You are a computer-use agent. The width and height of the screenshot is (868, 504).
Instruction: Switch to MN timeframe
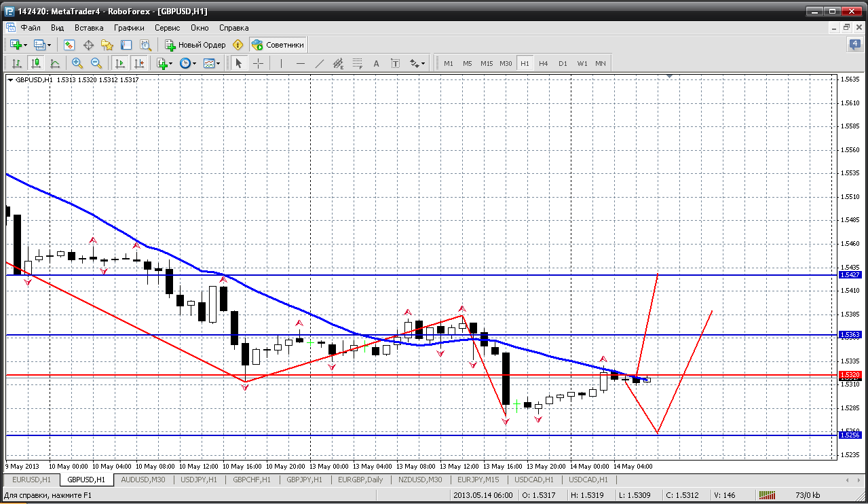tap(601, 63)
